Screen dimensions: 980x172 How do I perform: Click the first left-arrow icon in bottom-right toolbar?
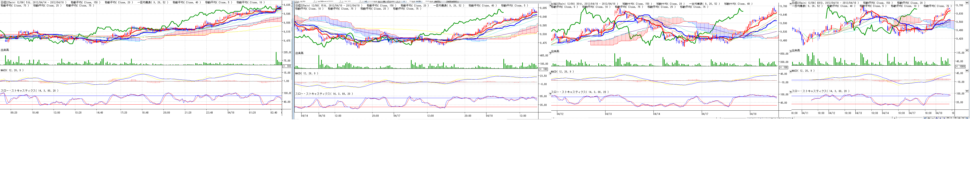coord(925,118)
